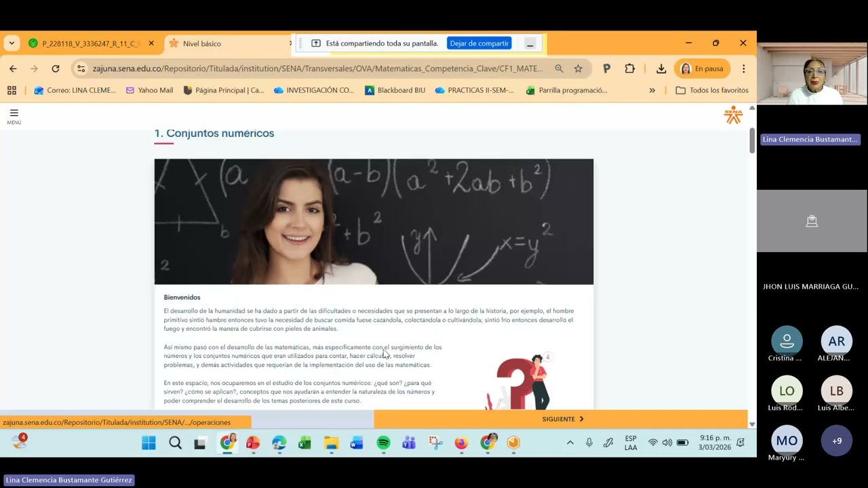Open Yahoo Mail bookmark

(149, 90)
